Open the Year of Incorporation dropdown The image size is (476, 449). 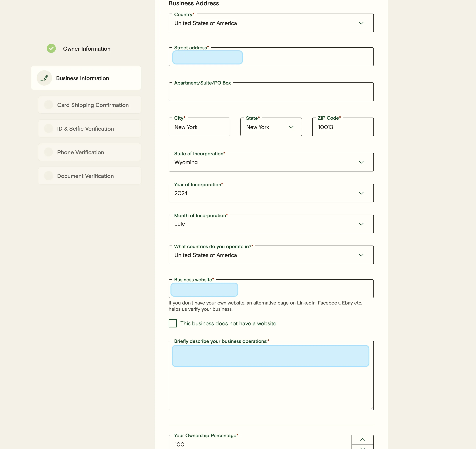click(362, 193)
